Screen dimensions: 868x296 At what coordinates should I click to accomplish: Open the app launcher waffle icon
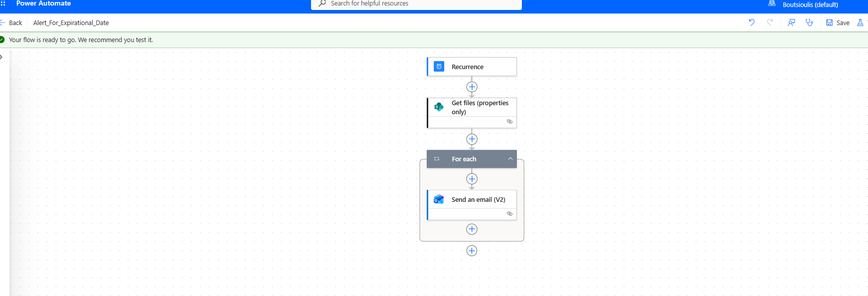(3, 4)
